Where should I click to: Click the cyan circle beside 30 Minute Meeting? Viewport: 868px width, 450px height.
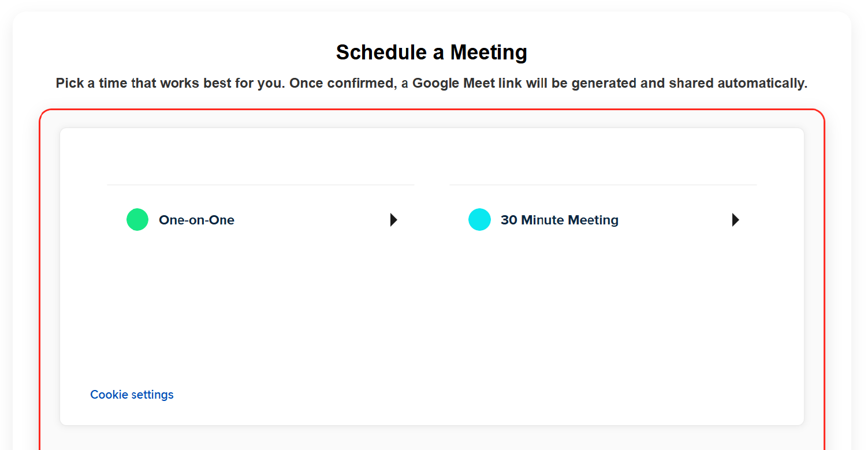(x=479, y=220)
